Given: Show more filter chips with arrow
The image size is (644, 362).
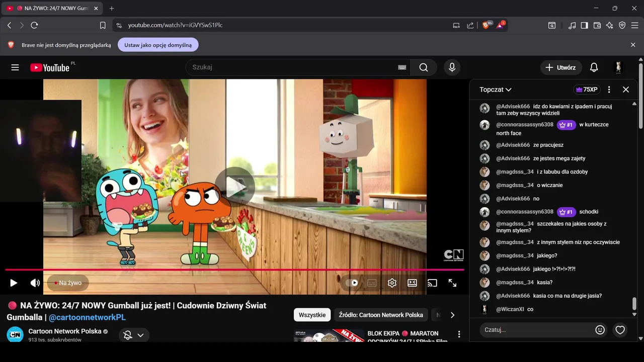Looking at the screenshot, I should (452, 315).
